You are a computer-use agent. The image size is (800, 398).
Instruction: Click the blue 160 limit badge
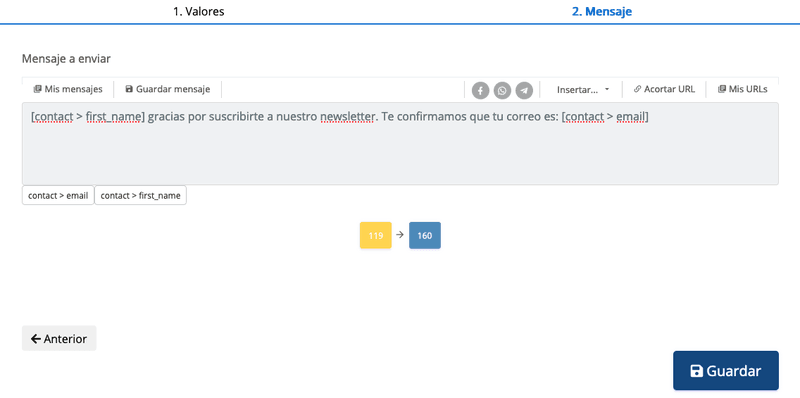[x=425, y=236]
